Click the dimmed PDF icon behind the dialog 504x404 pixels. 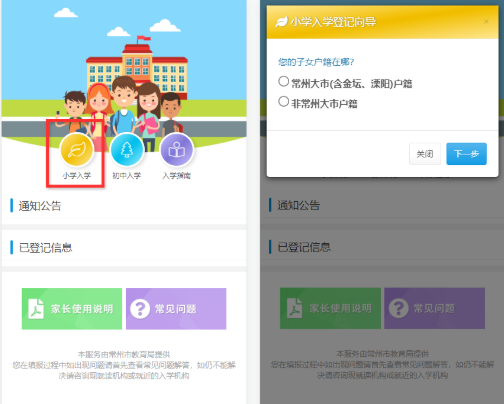click(295, 308)
